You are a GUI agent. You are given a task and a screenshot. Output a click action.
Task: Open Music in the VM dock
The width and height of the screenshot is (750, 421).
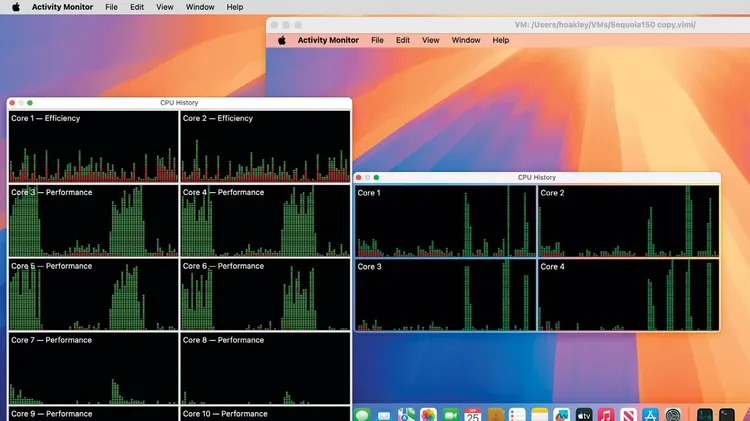tap(606, 415)
